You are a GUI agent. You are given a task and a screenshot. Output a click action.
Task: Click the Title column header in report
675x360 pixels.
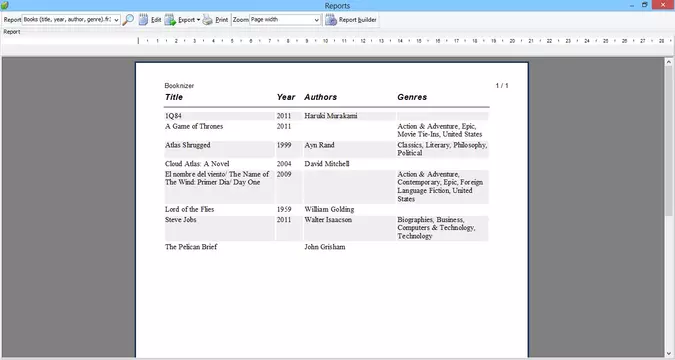(174, 97)
